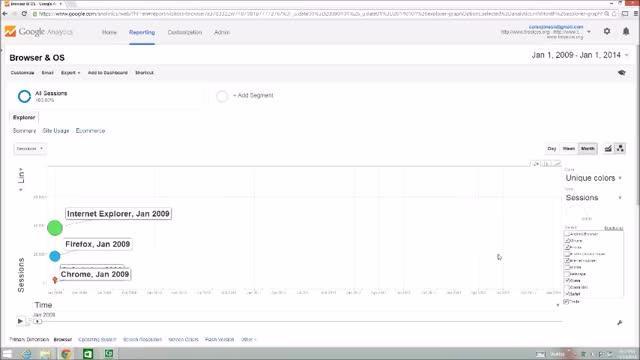The image size is (640, 360).
Task: Switch to the motion chart view icon
Action: 620,149
